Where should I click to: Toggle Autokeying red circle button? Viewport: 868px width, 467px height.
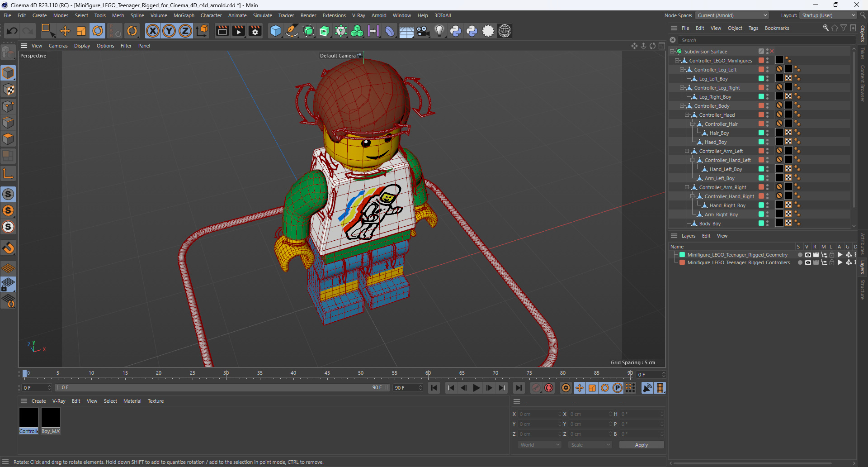tap(549, 388)
